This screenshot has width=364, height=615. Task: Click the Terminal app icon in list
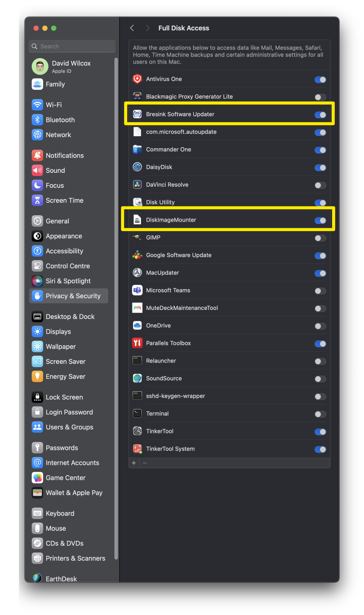137,413
